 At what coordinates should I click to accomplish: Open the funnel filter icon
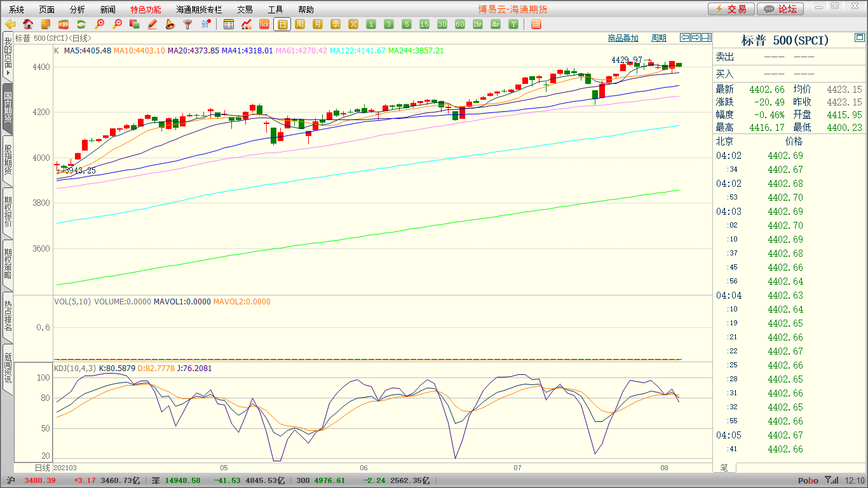point(187,24)
